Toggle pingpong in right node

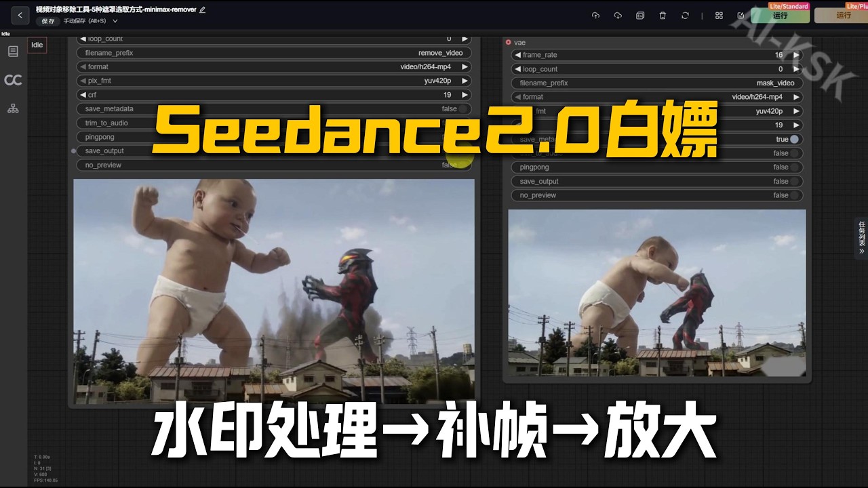click(794, 167)
